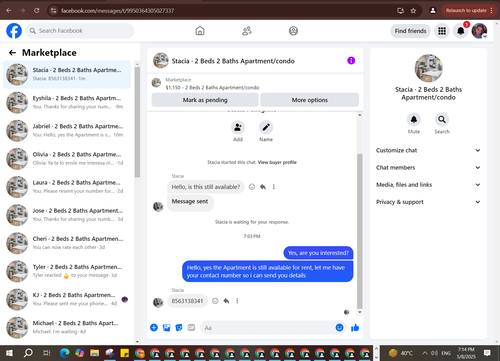Expand Chat members section

point(428,167)
